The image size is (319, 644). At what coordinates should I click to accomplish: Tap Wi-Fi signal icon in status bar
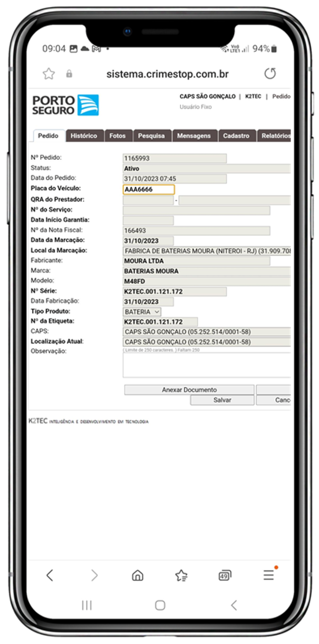224,49
